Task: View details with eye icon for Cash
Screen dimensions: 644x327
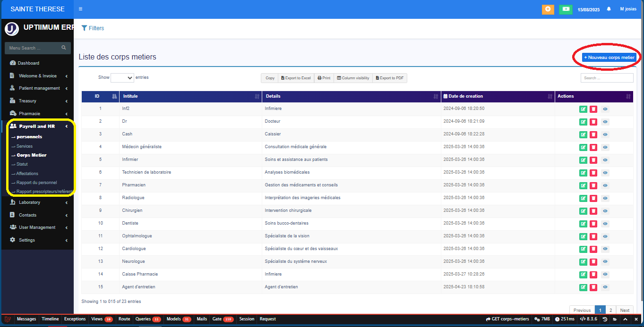Action: pyautogui.click(x=605, y=134)
